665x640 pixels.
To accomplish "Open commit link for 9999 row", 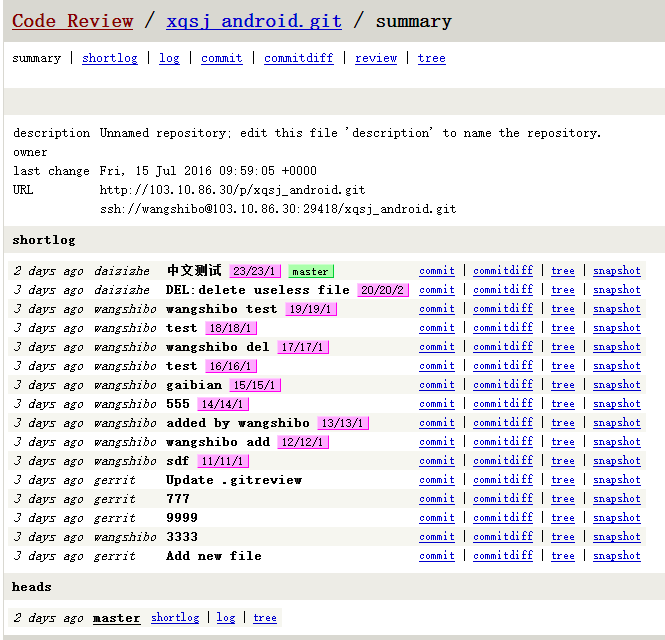I will pos(436,518).
